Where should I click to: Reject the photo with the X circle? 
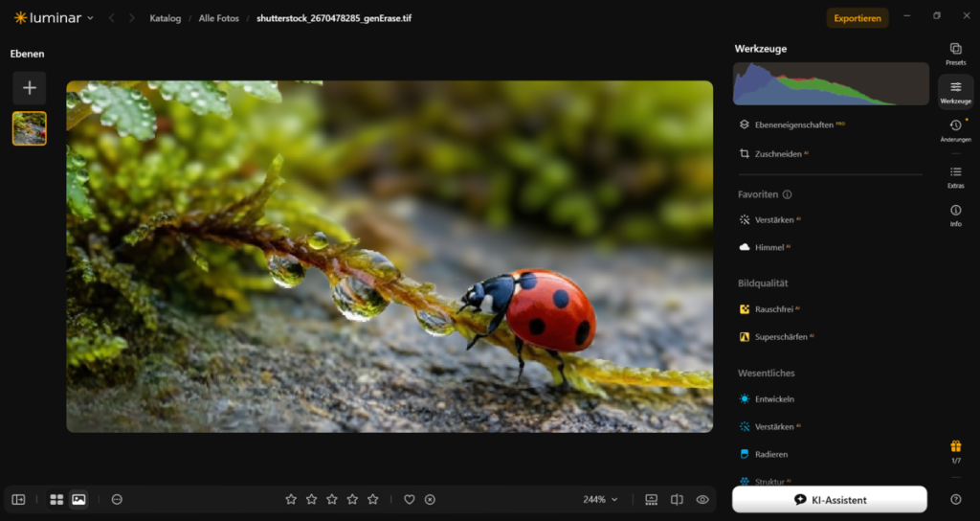(430, 500)
